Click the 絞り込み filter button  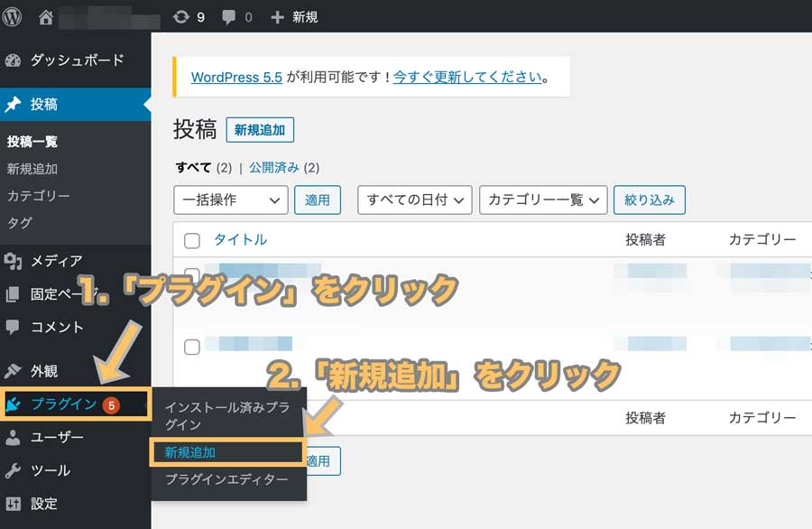coord(650,200)
